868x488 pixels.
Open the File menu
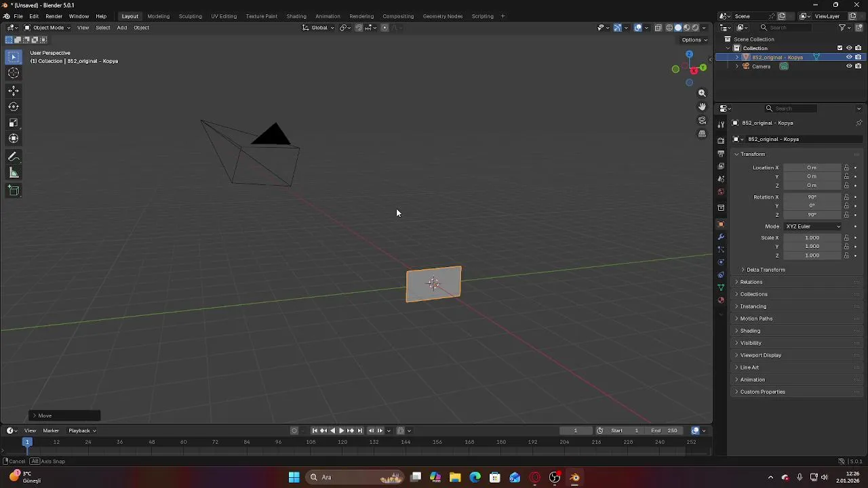[x=18, y=16]
